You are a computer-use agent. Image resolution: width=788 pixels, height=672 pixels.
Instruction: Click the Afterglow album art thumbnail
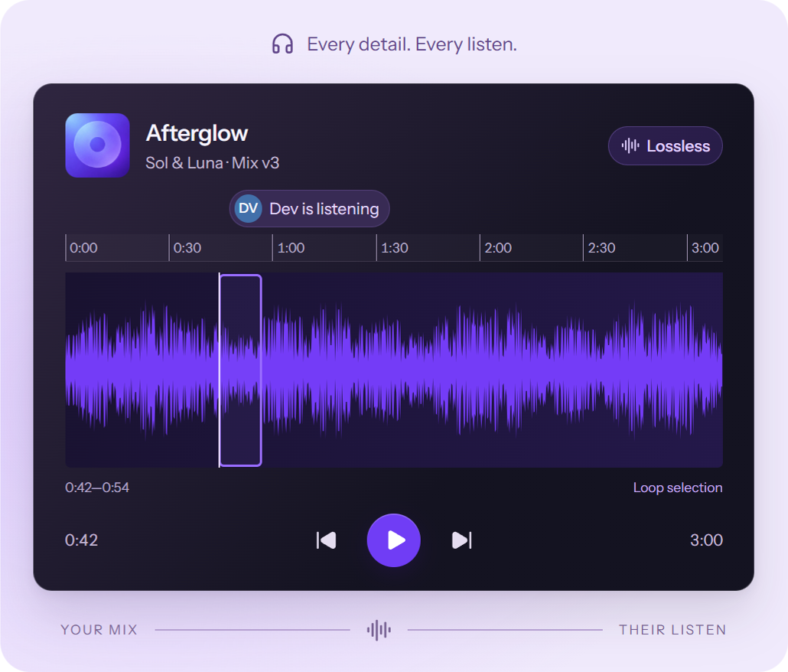97,145
